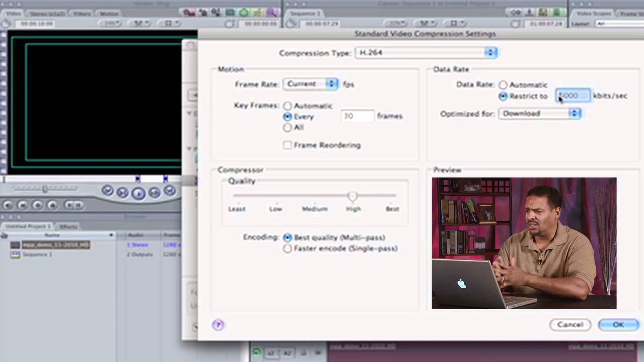Select the highlighted HD clip in Browser
Screen dimensions: 644x362
point(55,245)
